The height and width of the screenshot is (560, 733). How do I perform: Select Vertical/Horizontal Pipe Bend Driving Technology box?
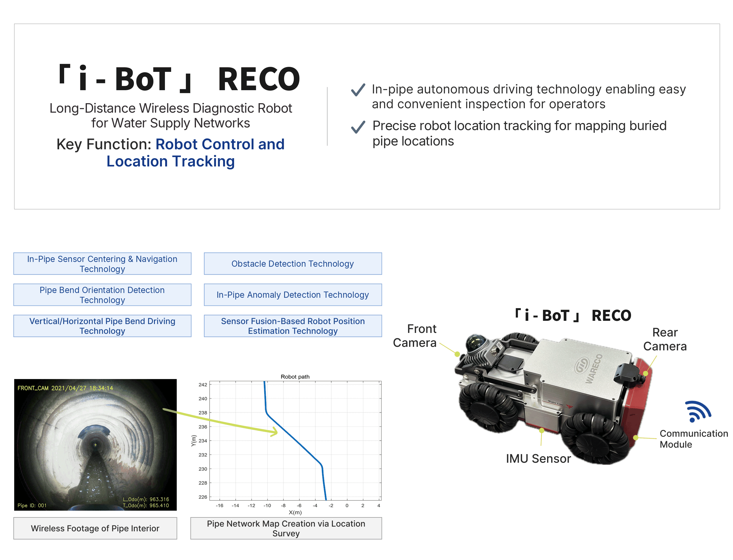click(x=102, y=326)
